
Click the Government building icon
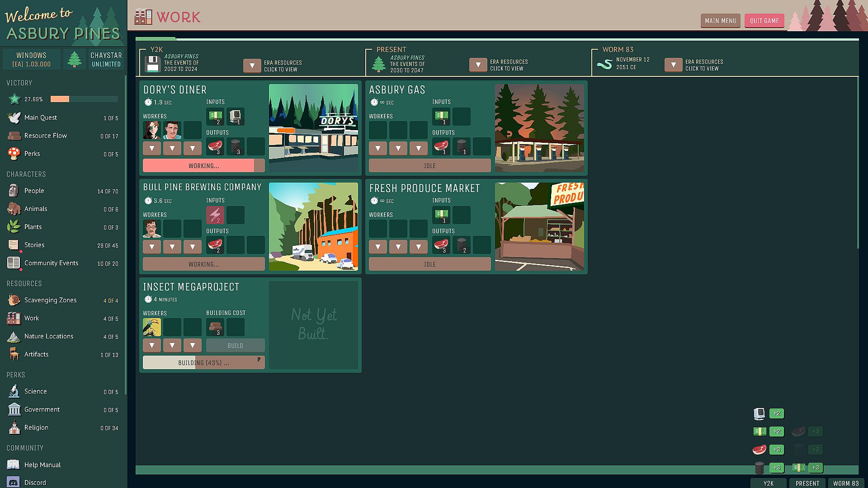coord(14,409)
